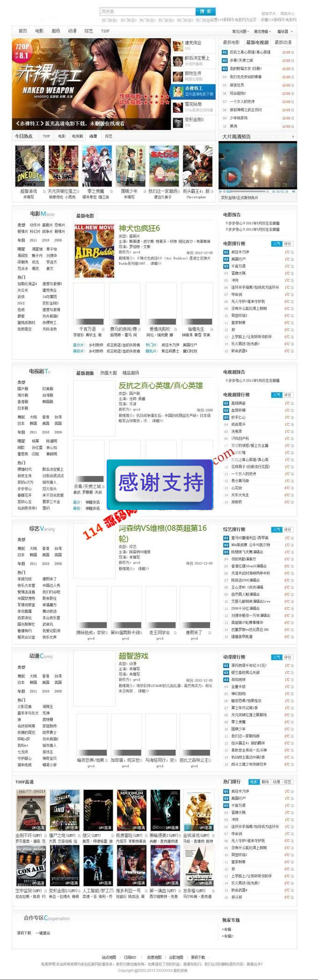This screenshot has height=980, width=318.
Task: Open 高丽两度 in TV ranking
Action: point(238,403)
